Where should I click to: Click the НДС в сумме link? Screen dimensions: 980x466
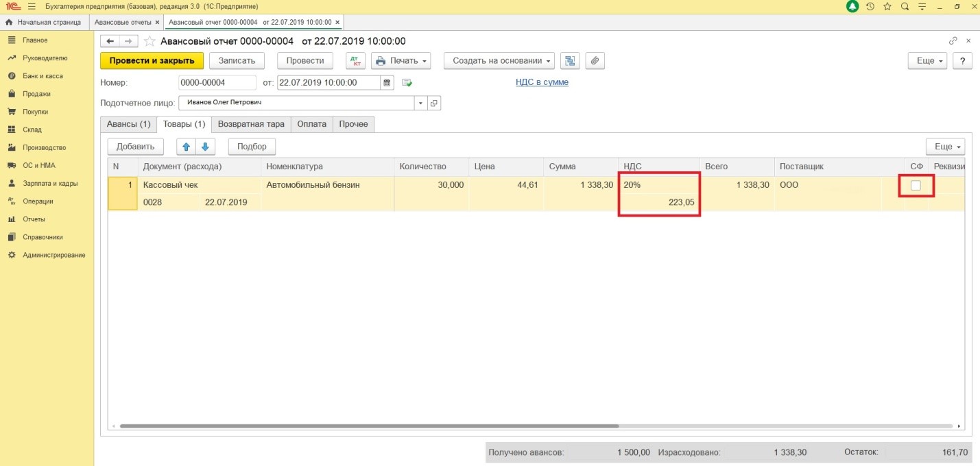542,82
